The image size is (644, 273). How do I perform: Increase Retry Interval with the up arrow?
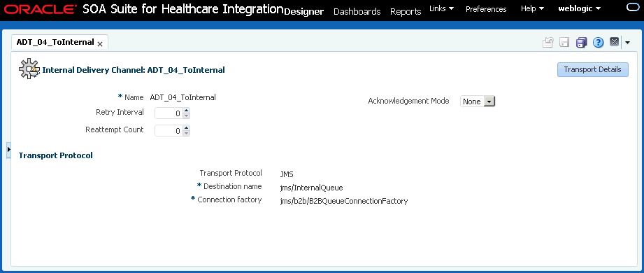pyautogui.click(x=187, y=111)
